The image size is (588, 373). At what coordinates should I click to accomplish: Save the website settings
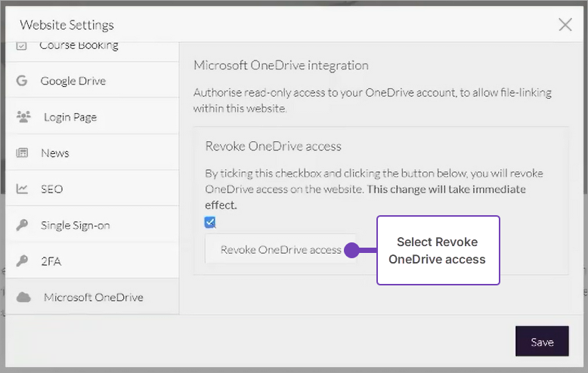[541, 341]
